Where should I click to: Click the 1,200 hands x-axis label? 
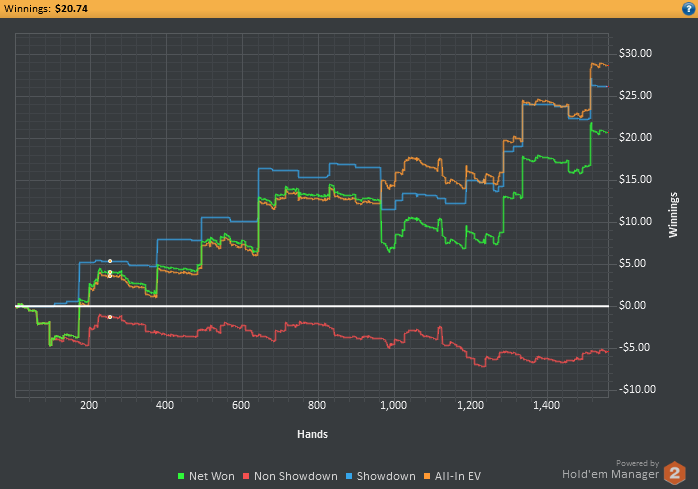[x=470, y=405]
